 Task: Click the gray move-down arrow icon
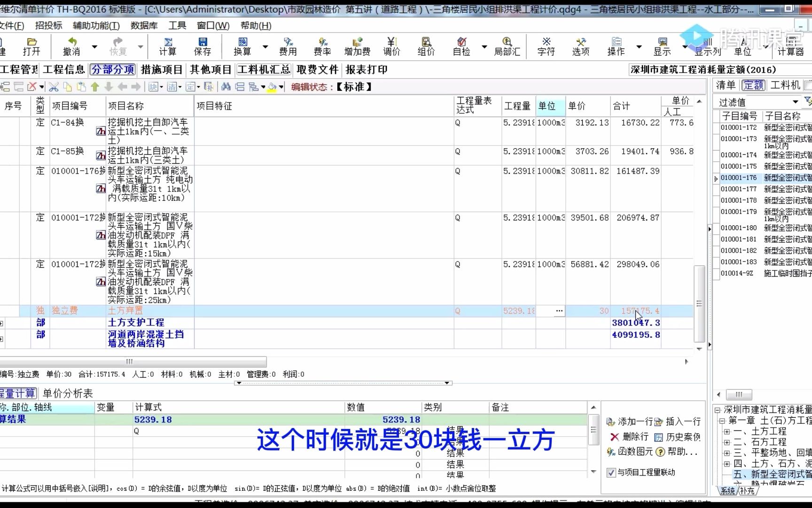coord(109,87)
